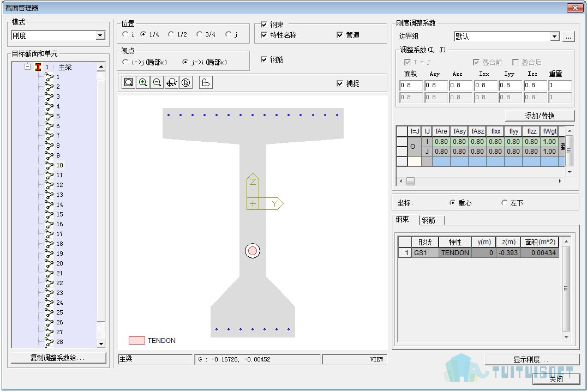Click the 复制调整系数给... button
The width and height of the screenshot is (587, 392).
click(x=58, y=358)
